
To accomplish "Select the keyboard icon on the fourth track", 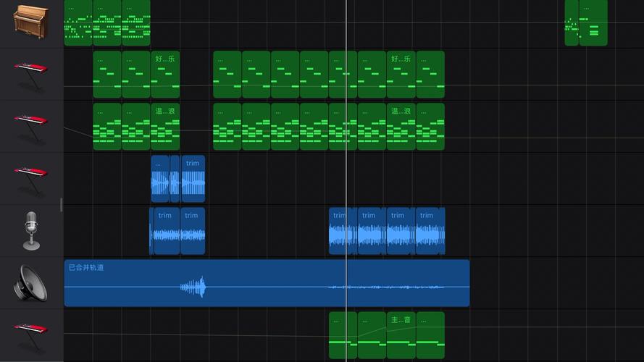I will coord(30,179).
